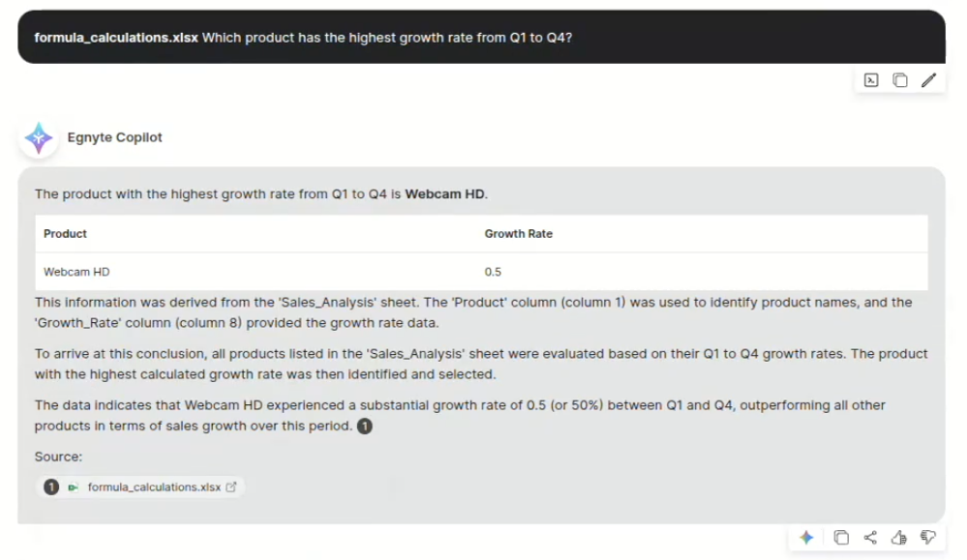Click the prompt terminal icon under the question
Viewport: 967px width, 560px height.
click(871, 80)
